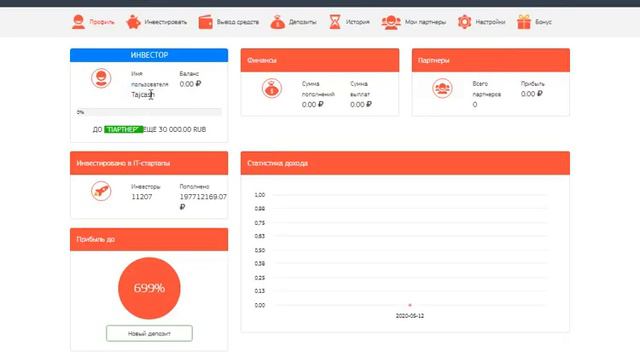Image resolution: width=640 pixels, height=360 pixels.
Task: Open the Бонус menu item
Action: coord(543,22)
